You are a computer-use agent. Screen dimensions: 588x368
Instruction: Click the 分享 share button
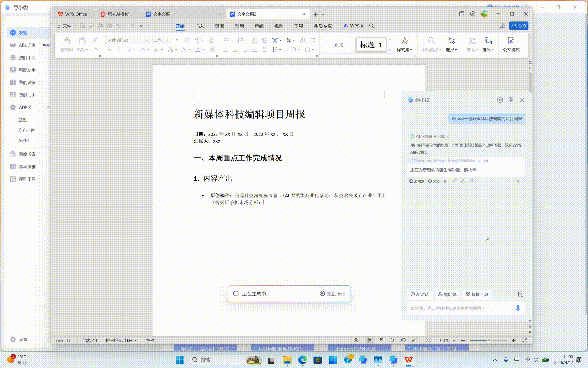pyautogui.click(x=519, y=26)
